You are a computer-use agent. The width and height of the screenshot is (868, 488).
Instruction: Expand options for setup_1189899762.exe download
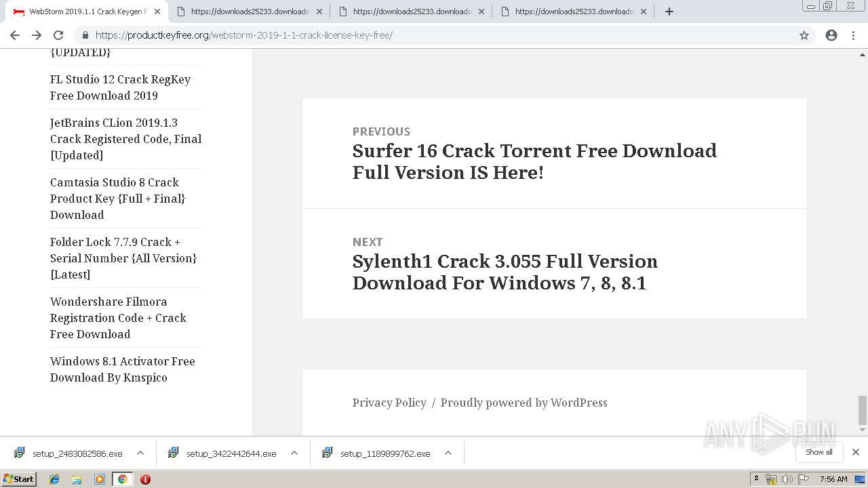coord(448,453)
